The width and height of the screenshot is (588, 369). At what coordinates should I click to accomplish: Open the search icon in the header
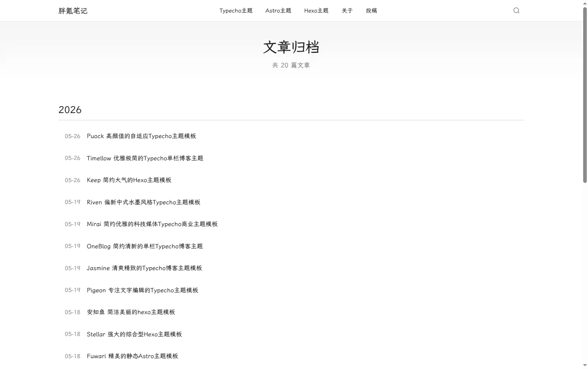[x=516, y=10]
